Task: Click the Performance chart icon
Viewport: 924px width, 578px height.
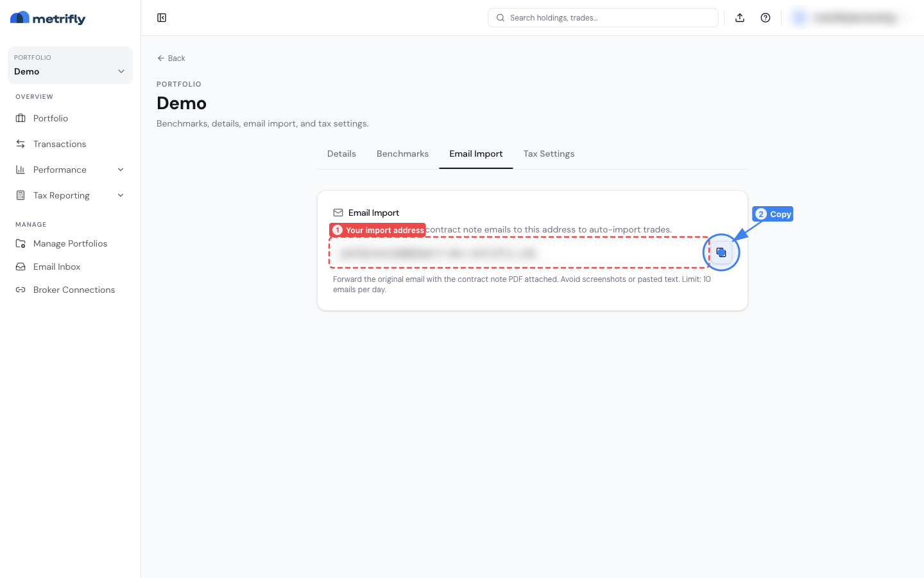Action: click(21, 170)
